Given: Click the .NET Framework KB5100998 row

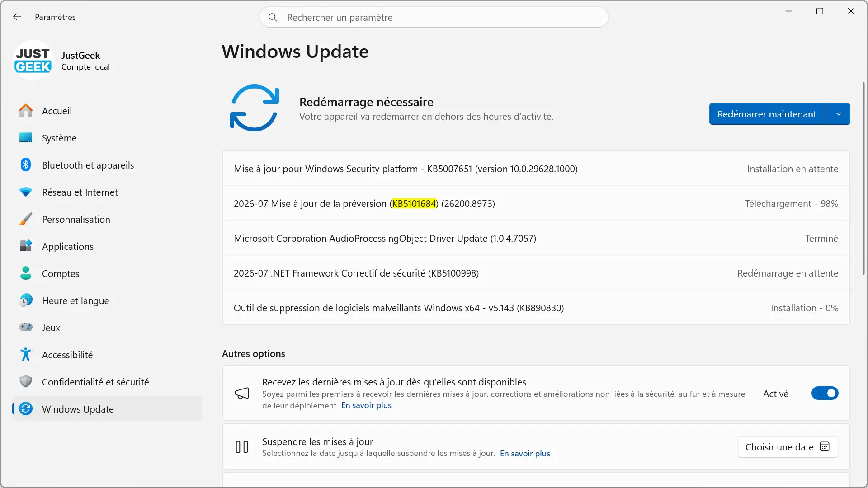Looking at the screenshot, I should [x=536, y=273].
